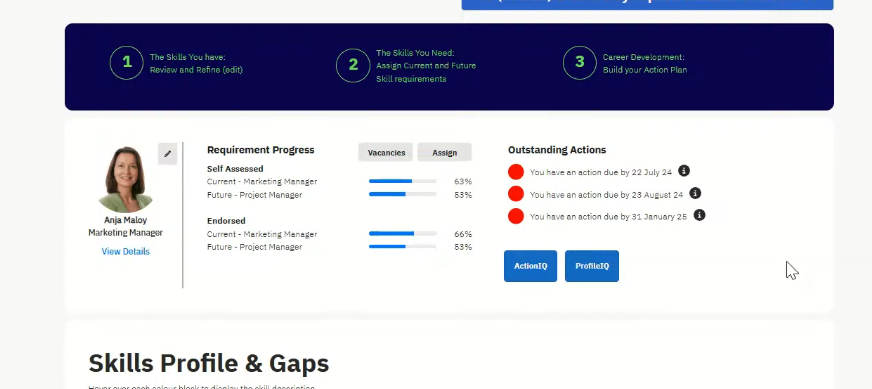Select step 2 circle icon
Image resolution: width=872 pixels, height=389 pixels.
click(353, 65)
